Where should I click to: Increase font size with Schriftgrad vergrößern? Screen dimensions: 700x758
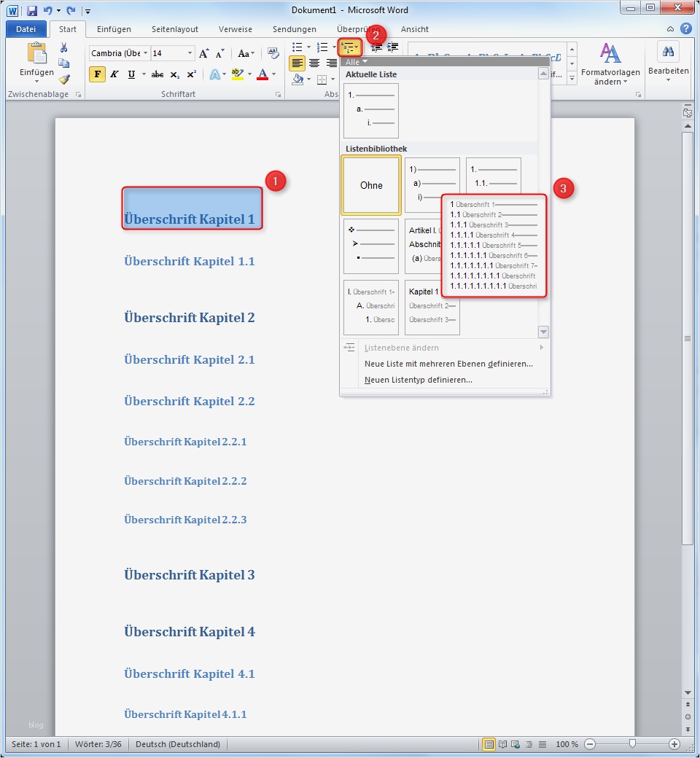coord(206,52)
